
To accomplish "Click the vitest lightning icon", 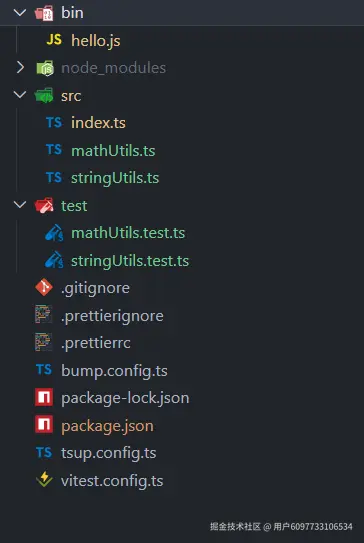I will (44, 479).
